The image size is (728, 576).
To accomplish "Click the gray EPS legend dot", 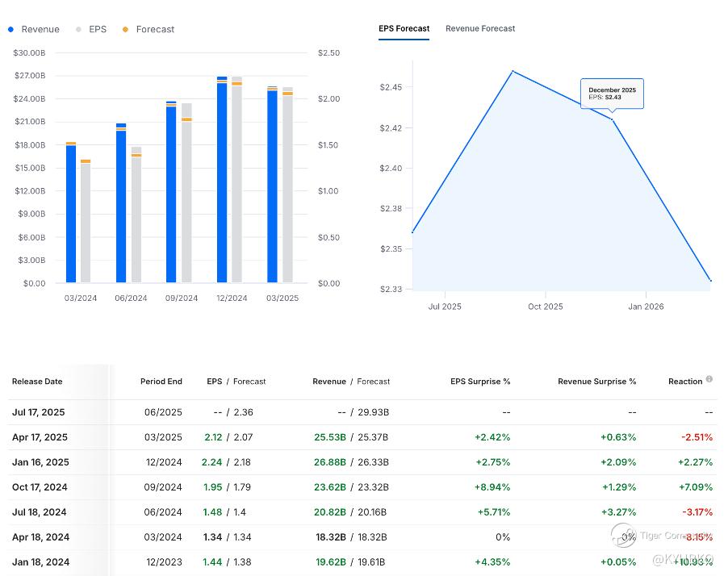I will coord(78,29).
